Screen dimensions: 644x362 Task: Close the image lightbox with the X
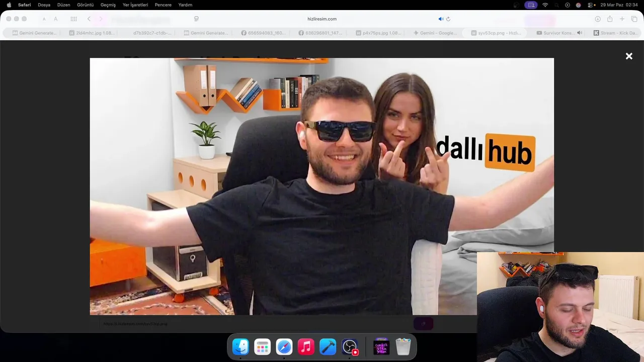(x=629, y=56)
